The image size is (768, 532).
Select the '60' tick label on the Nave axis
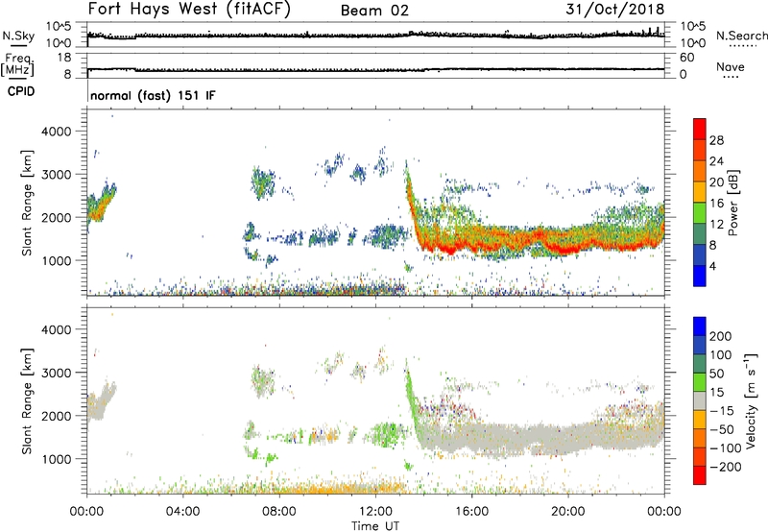tap(686, 58)
